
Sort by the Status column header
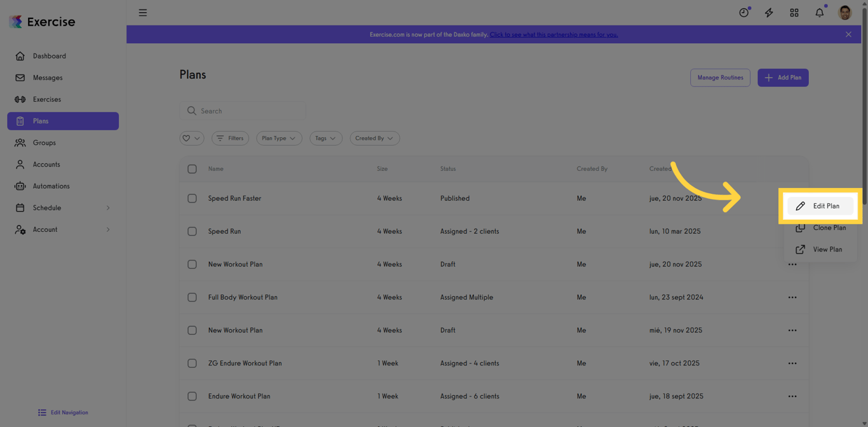tap(448, 169)
